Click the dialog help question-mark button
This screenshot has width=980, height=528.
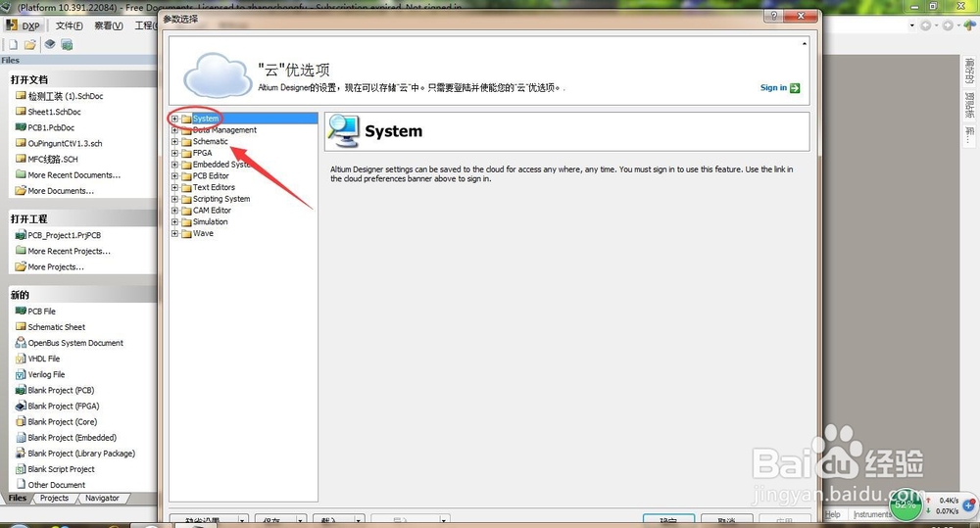tap(774, 17)
